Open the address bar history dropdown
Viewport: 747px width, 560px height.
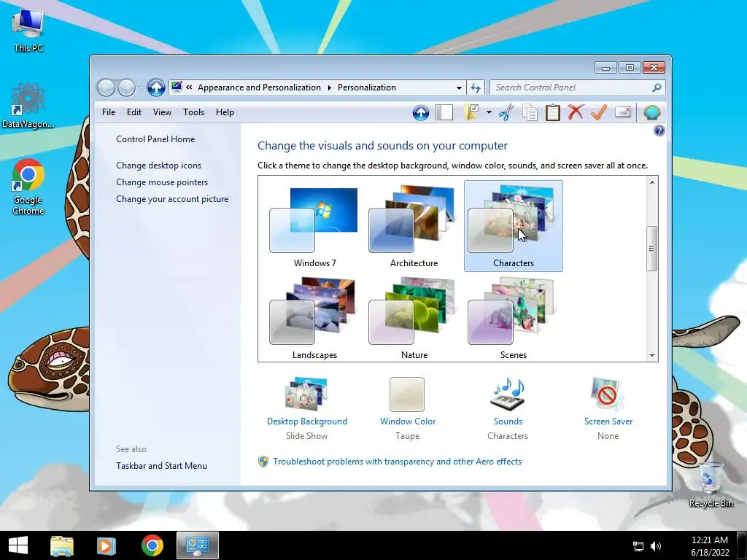tap(459, 87)
